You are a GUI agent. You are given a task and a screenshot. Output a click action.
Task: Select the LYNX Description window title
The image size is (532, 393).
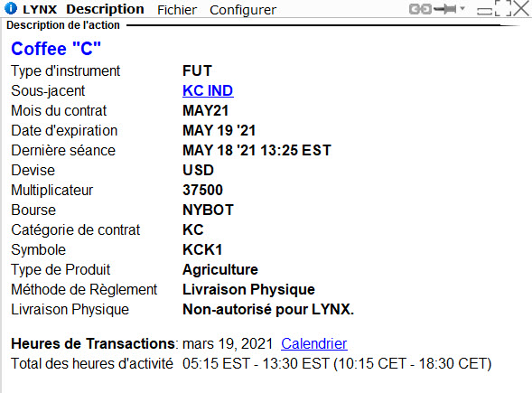pyautogui.click(x=83, y=9)
